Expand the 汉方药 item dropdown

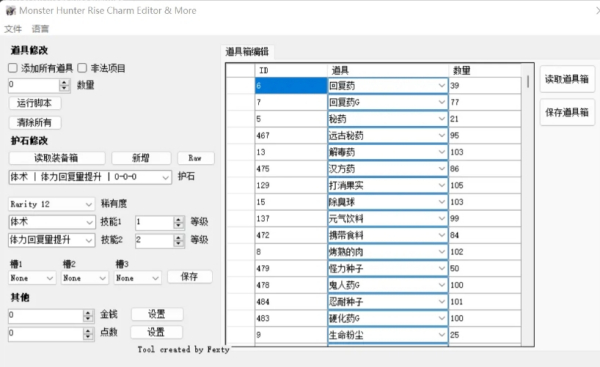click(x=441, y=169)
